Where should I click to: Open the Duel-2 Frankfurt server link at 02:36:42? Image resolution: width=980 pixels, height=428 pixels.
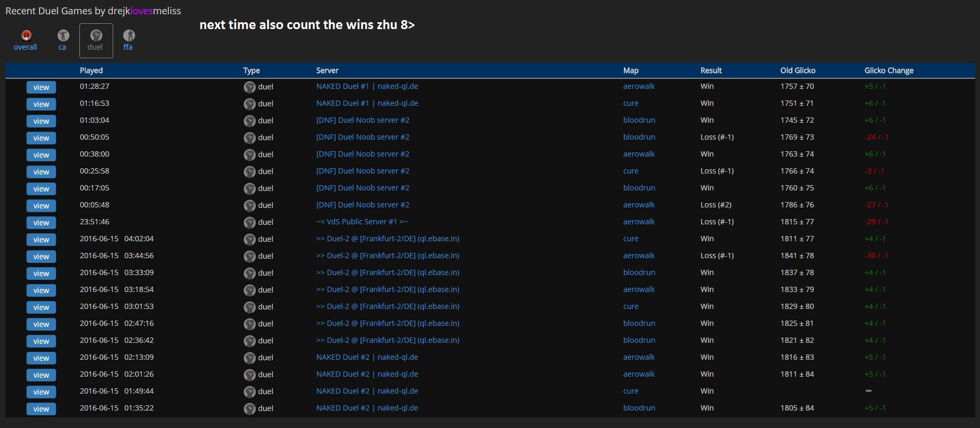coord(387,340)
